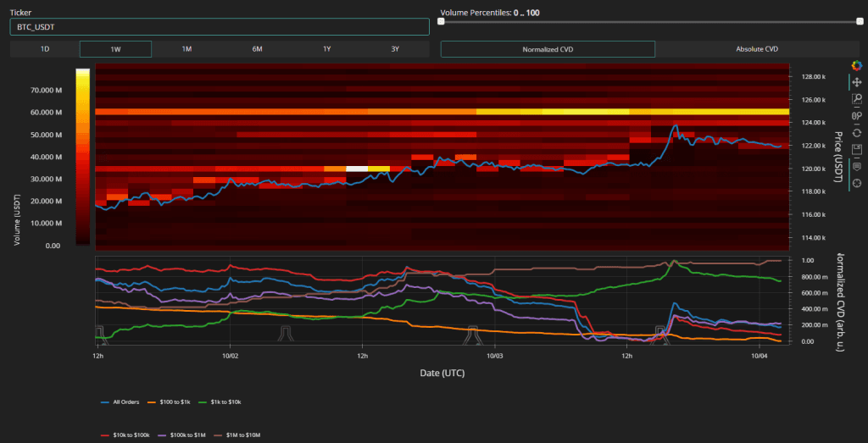The width and height of the screenshot is (868, 443).
Task: Select the 3Y time range
Action: pyautogui.click(x=395, y=49)
